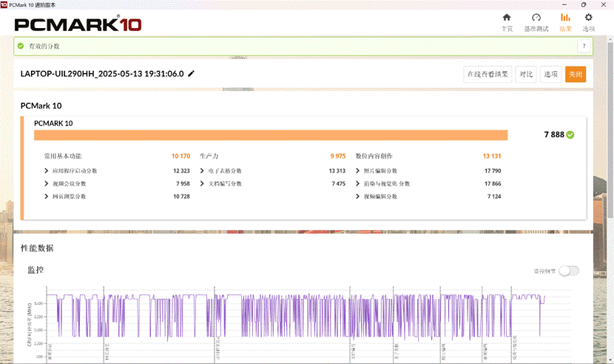Image resolution: width=614 pixels, height=364 pixels.
Task: Click the question mark help button
Action: pyautogui.click(x=584, y=46)
